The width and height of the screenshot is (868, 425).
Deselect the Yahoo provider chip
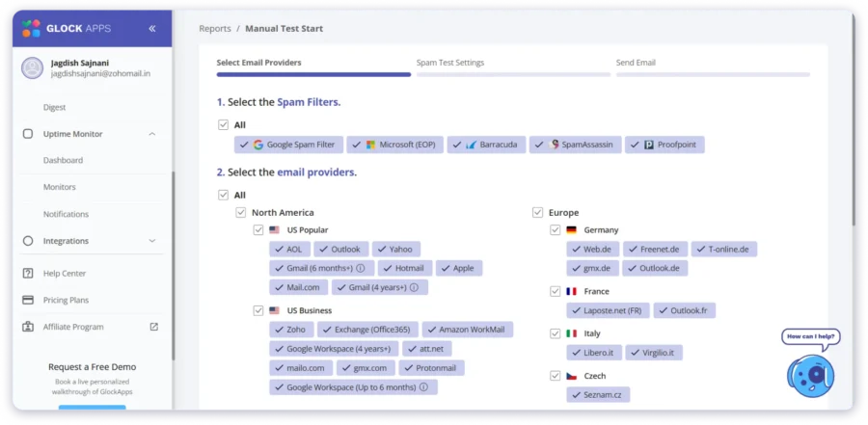pyautogui.click(x=396, y=249)
